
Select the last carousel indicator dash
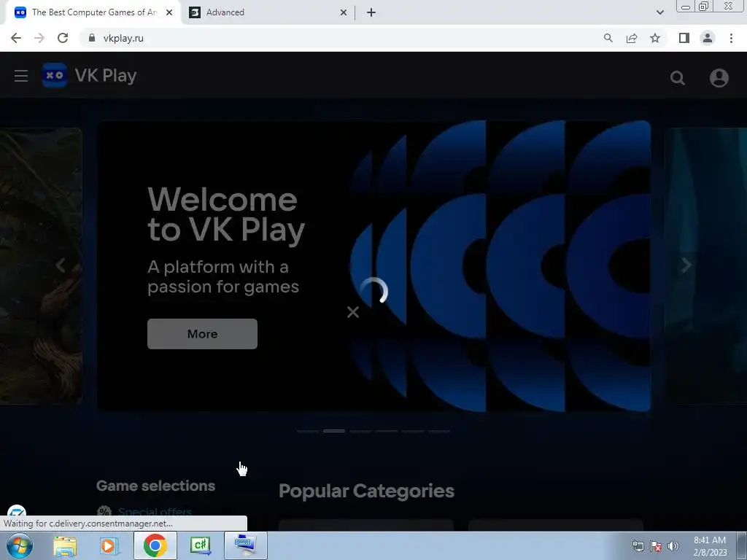pyautogui.click(x=438, y=431)
